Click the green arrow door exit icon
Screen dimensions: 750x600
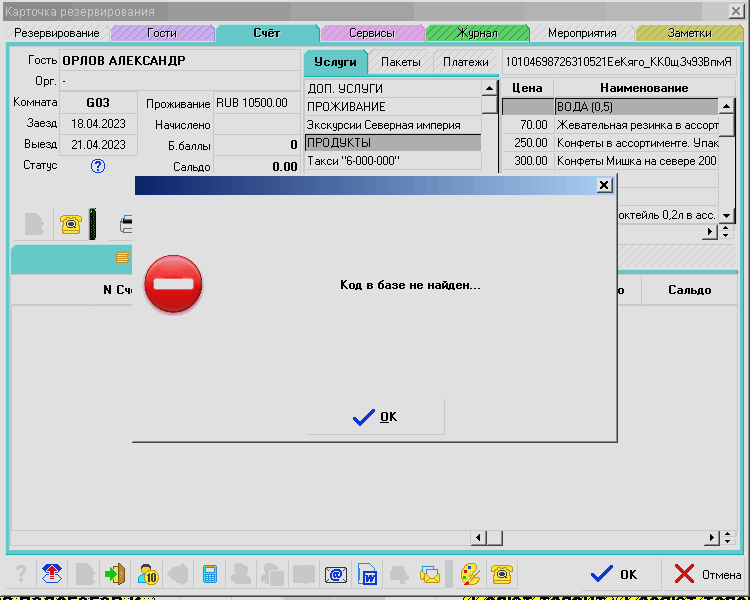pyautogui.click(x=116, y=574)
